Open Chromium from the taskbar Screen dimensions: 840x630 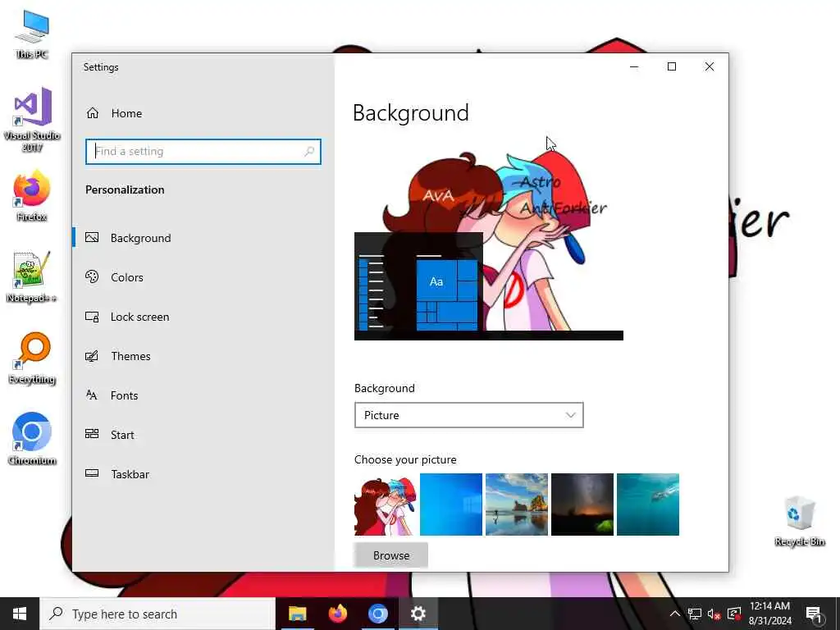tap(377, 614)
